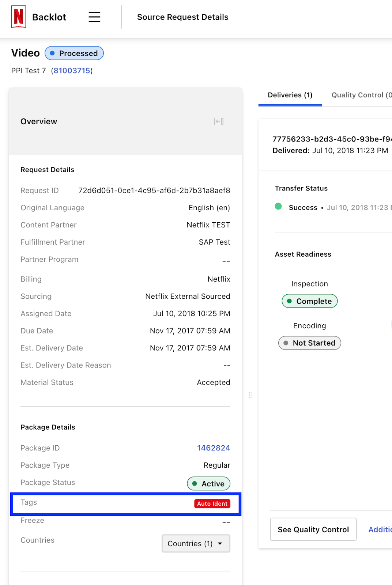The width and height of the screenshot is (392, 585).
Task: Click the Est. Delivery Date Reason label
Action: pyautogui.click(x=66, y=365)
